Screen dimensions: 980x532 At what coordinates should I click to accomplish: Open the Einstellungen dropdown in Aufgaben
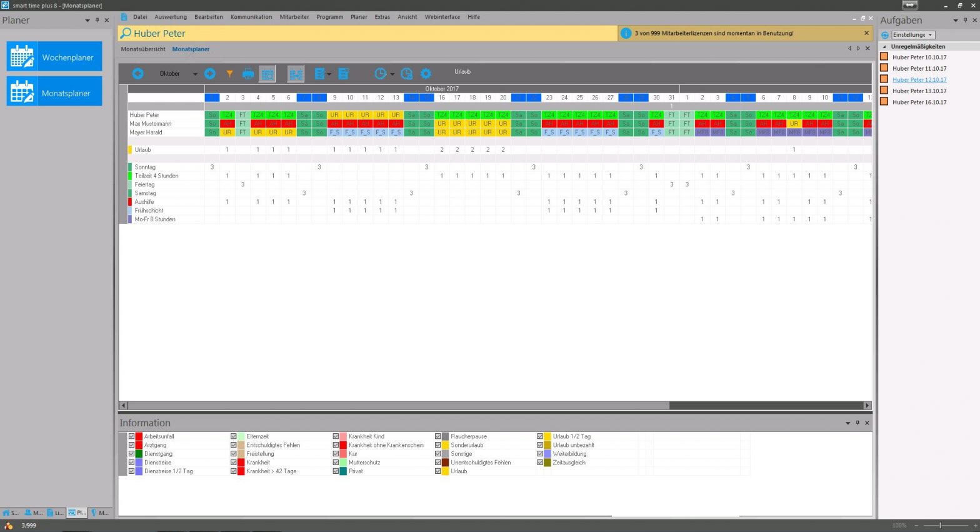click(x=913, y=35)
